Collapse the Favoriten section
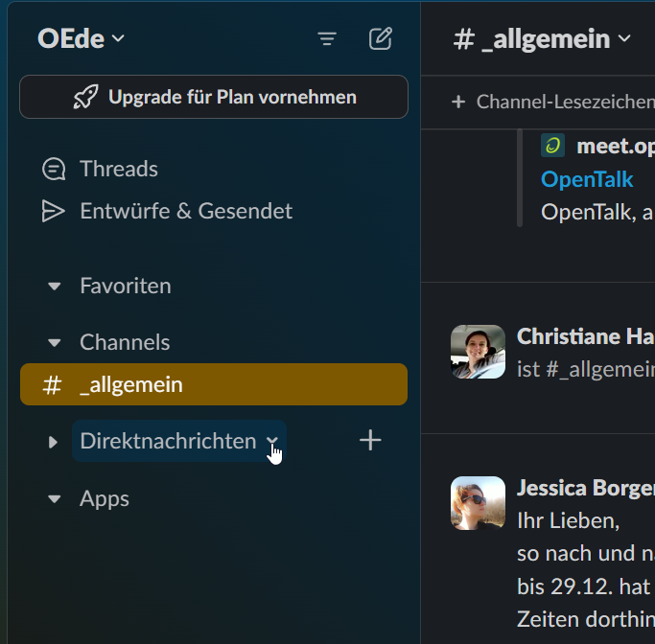Screen dimensions: 655x644 click(x=55, y=287)
